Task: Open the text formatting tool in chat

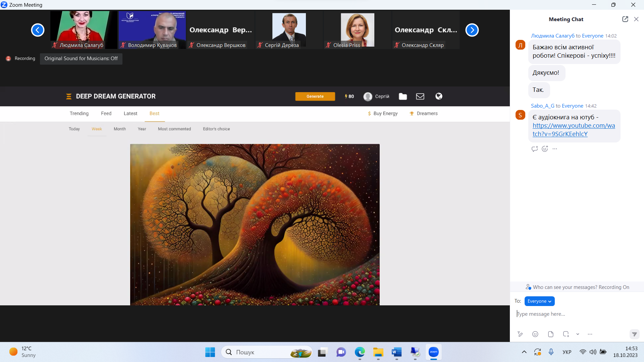Action: point(520,334)
